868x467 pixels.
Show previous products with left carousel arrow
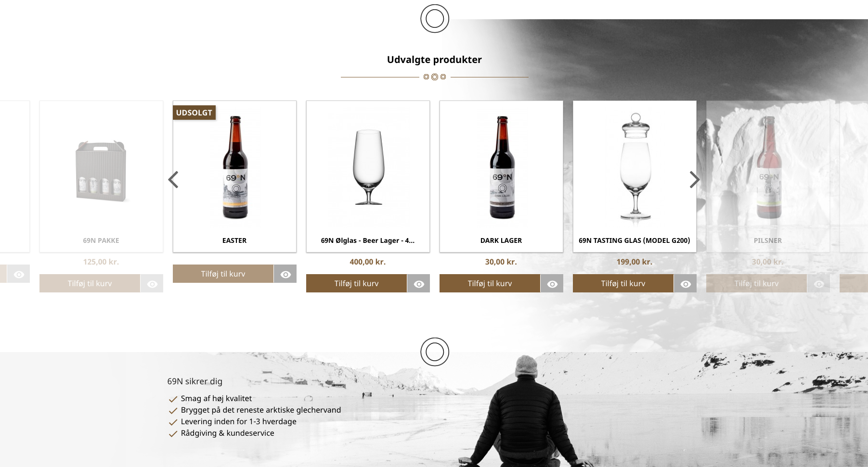173,180
